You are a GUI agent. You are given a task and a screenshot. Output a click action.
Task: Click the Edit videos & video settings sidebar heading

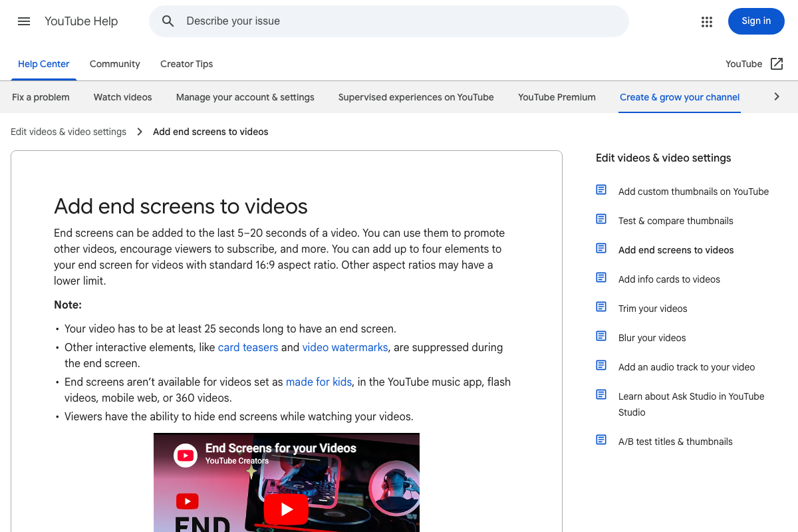pos(664,158)
